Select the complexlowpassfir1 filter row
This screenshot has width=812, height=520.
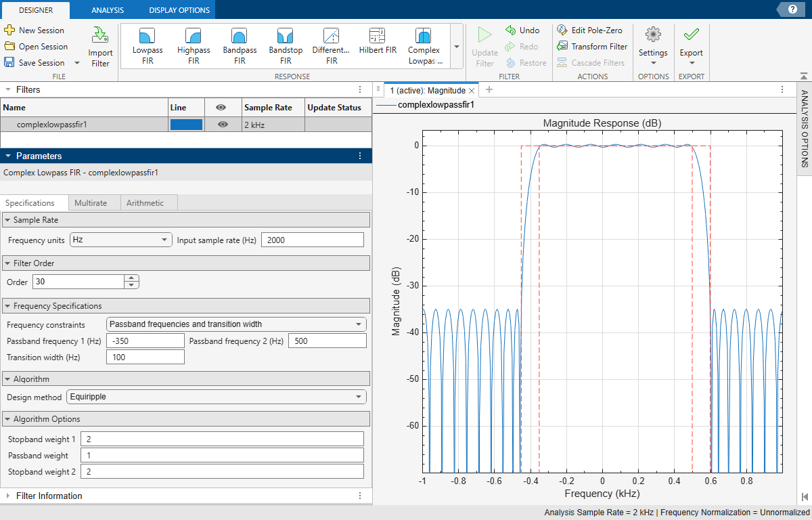click(x=186, y=125)
